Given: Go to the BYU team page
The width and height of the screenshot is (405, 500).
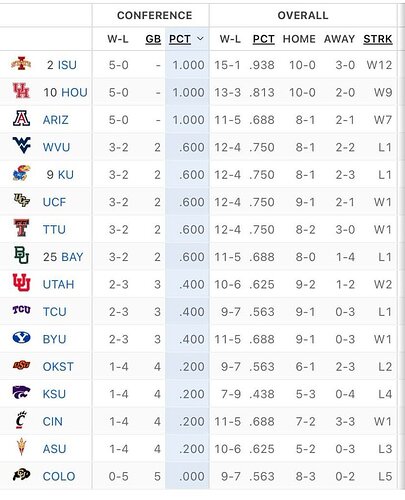Looking at the screenshot, I should pyautogui.click(x=54, y=339).
